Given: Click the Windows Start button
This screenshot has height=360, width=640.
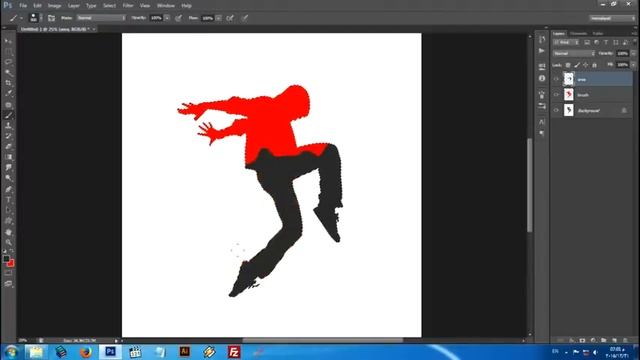Looking at the screenshot, I should 11,352.
